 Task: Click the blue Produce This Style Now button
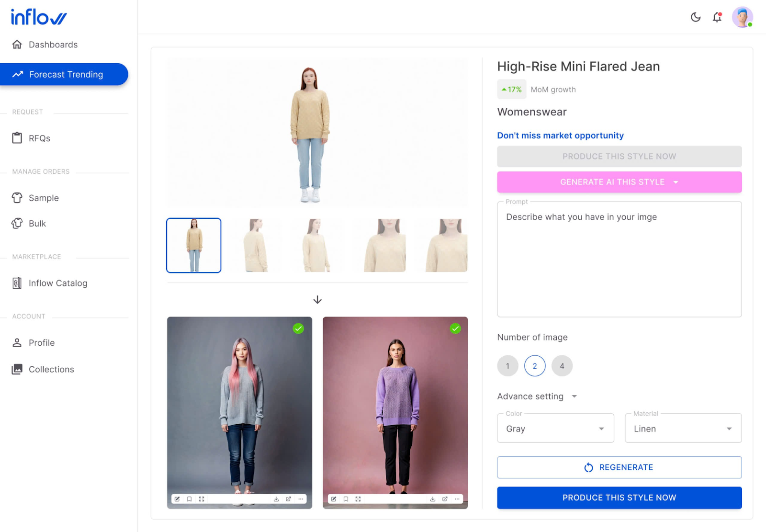pyautogui.click(x=620, y=498)
